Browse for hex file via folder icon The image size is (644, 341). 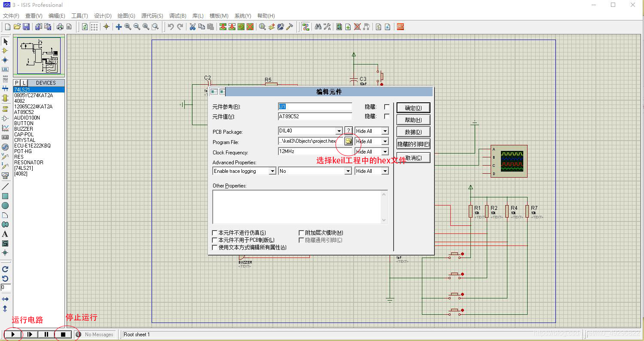(x=348, y=141)
